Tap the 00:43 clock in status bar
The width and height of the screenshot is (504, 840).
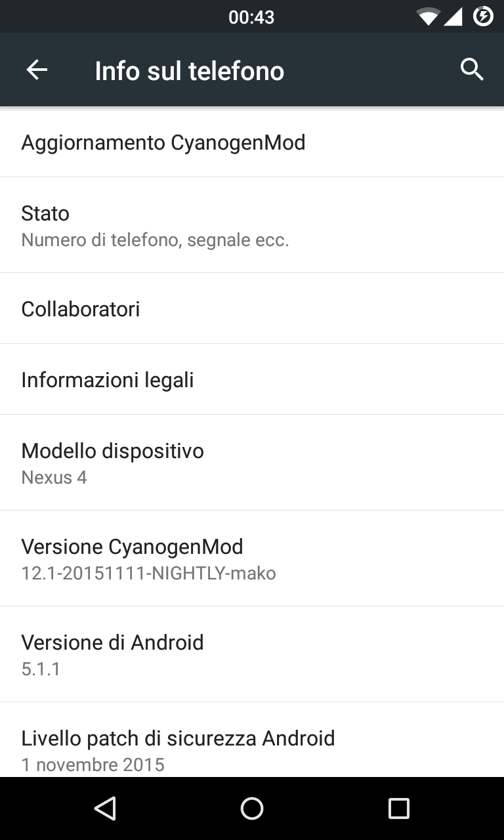pos(251,17)
